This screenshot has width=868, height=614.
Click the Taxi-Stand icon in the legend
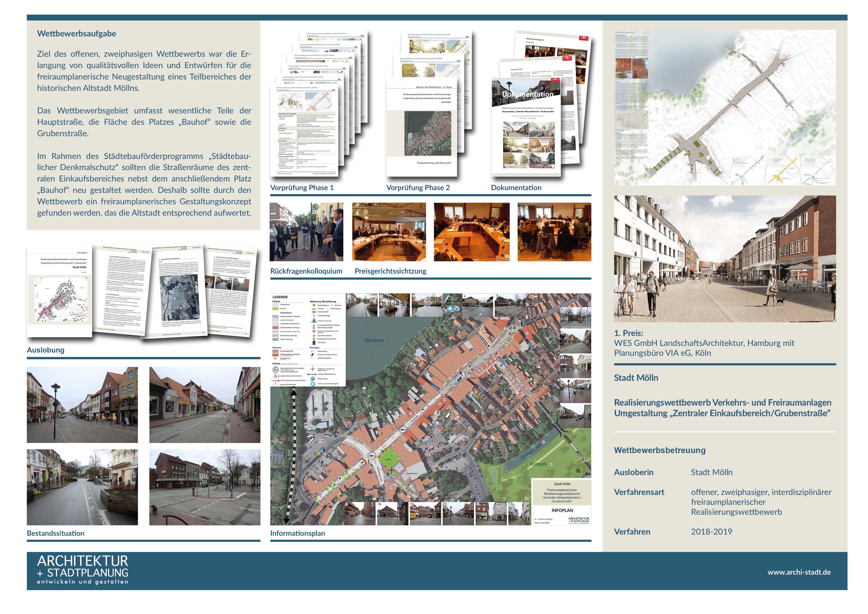(x=314, y=343)
